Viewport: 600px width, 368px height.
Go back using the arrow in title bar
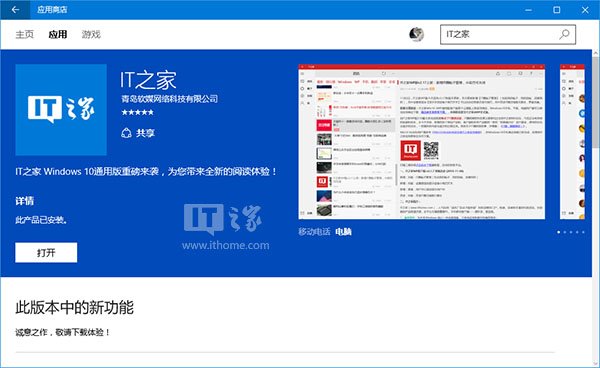[x=15, y=10]
